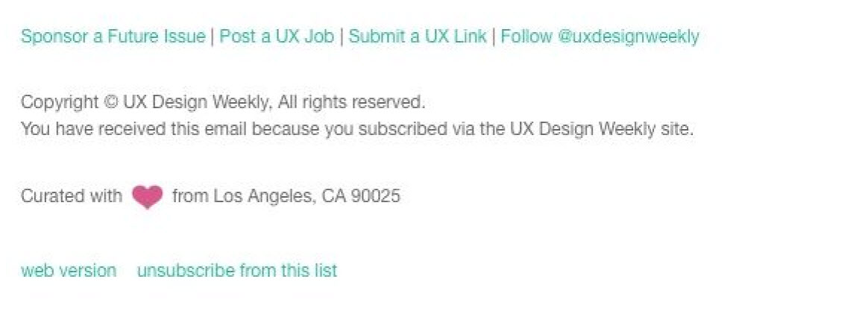Click the pink heart icon
This screenshot has height=329, width=868.
(x=147, y=197)
